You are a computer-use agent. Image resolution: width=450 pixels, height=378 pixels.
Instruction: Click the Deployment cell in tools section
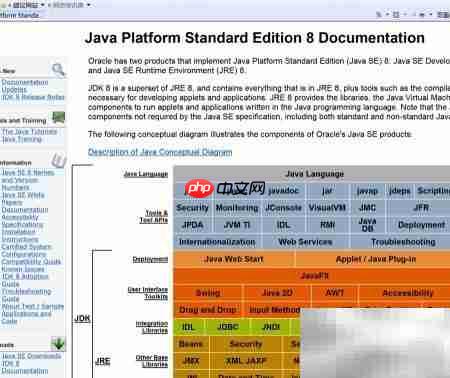pos(421,225)
